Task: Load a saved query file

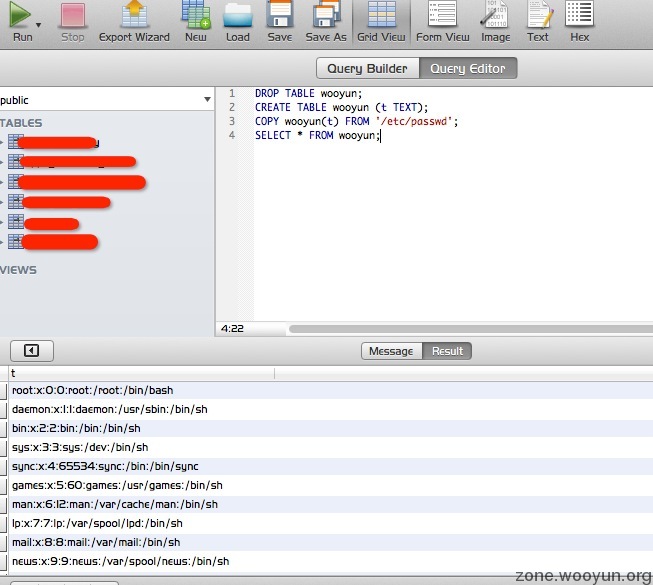Action: click(x=238, y=20)
